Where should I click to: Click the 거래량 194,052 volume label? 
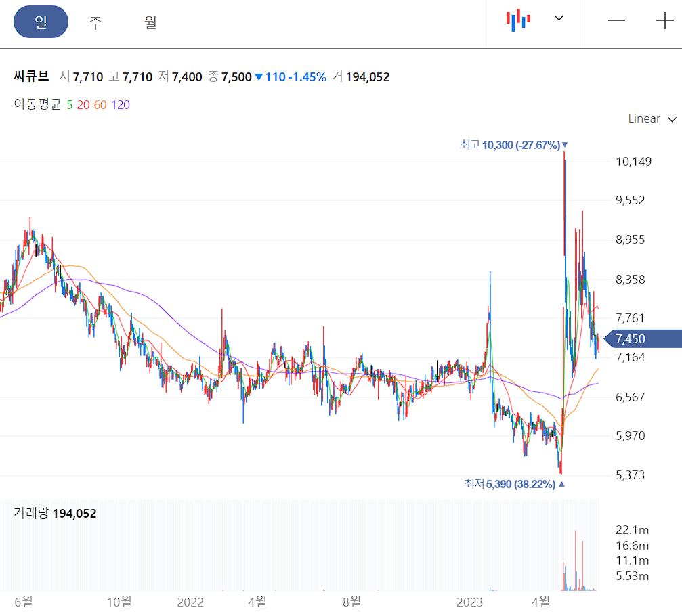(x=55, y=513)
